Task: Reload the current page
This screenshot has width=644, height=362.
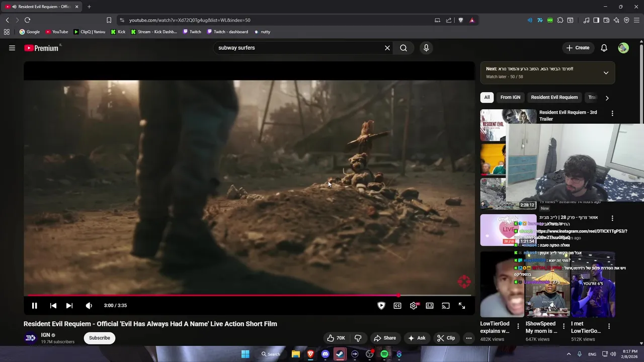Action: pos(27,20)
